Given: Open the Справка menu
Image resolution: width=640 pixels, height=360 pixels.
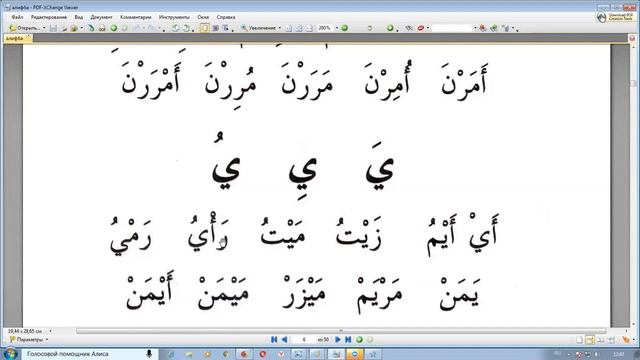Looking at the screenshot, I should click(x=226, y=17).
